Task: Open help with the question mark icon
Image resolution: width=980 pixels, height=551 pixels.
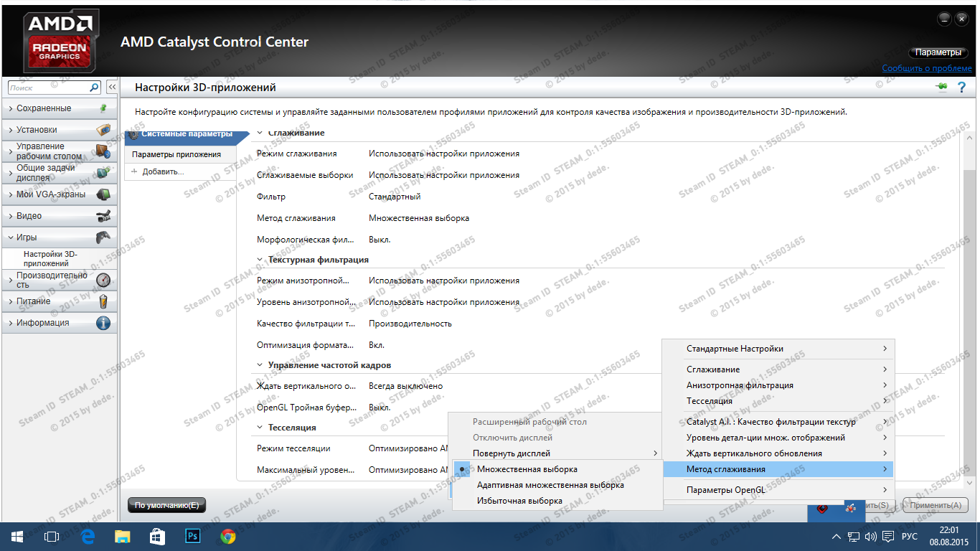Action: pos(961,87)
